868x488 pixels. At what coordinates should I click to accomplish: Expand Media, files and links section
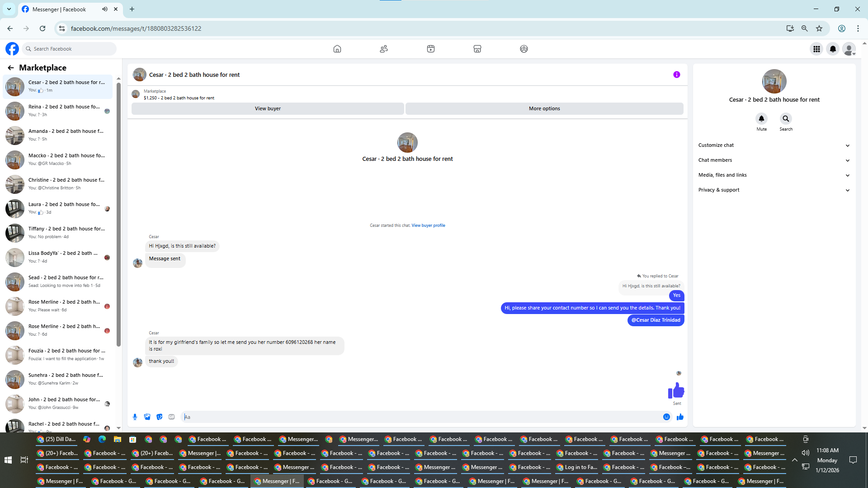pyautogui.click(x=774, y=175)
